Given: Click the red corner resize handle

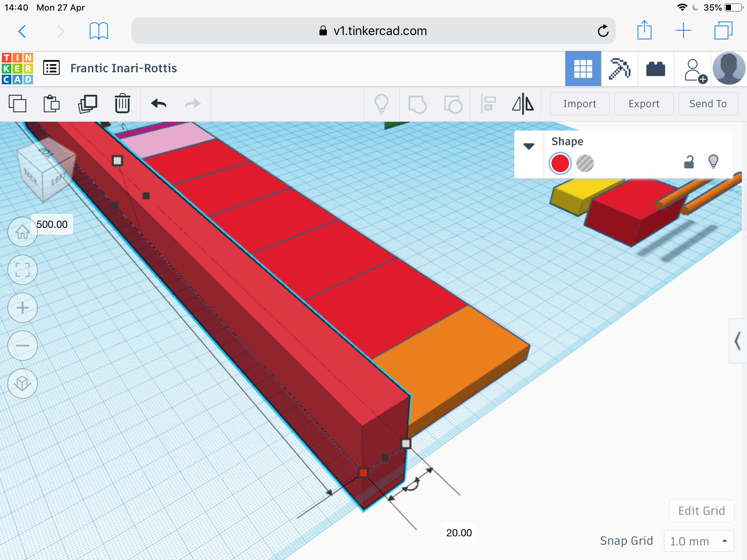Looking at the screenshot, I should 363,473.
